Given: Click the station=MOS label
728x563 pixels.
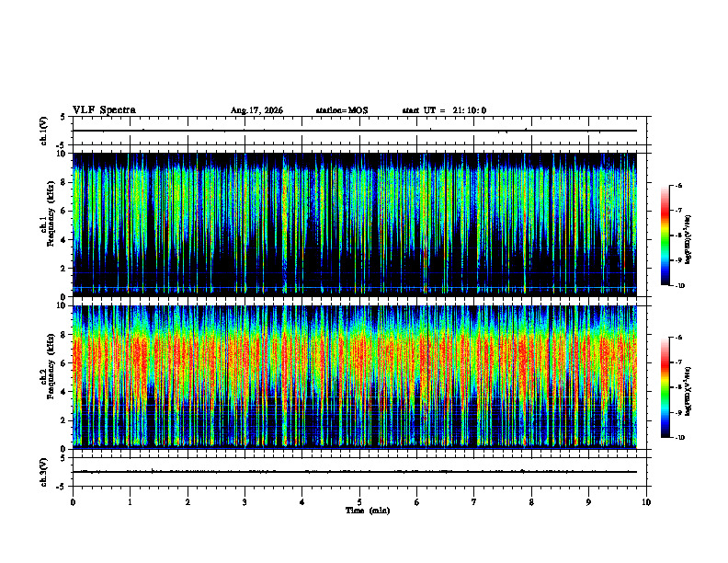Looking at the screenshot, I should pyautogui.click(x=342, y=110).
